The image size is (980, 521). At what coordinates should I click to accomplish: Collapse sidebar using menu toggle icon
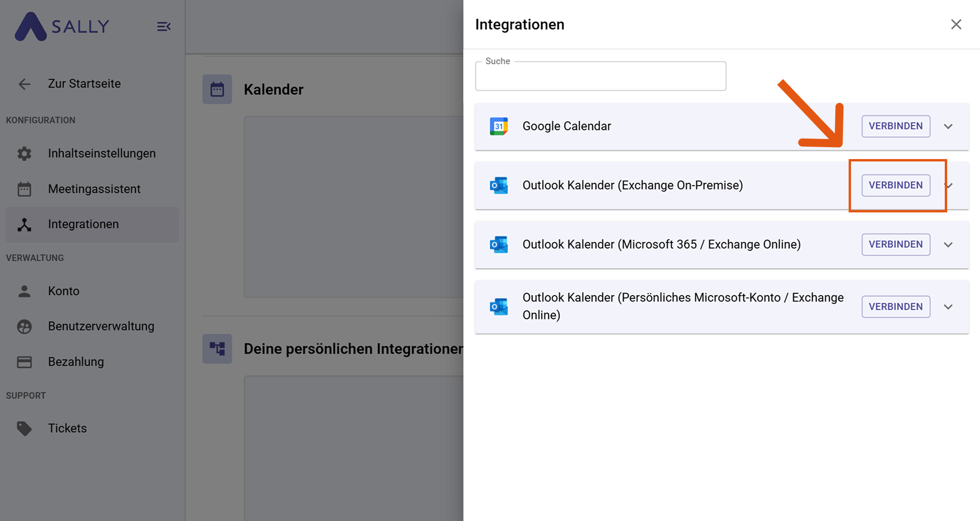click(164, 27)
